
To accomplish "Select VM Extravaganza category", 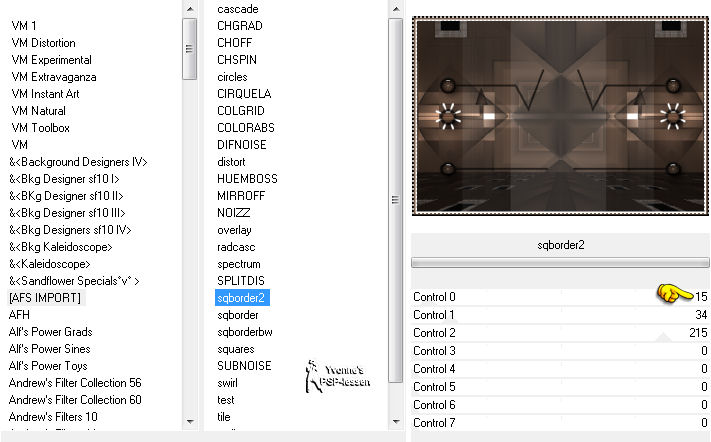I will click(54, 77).
